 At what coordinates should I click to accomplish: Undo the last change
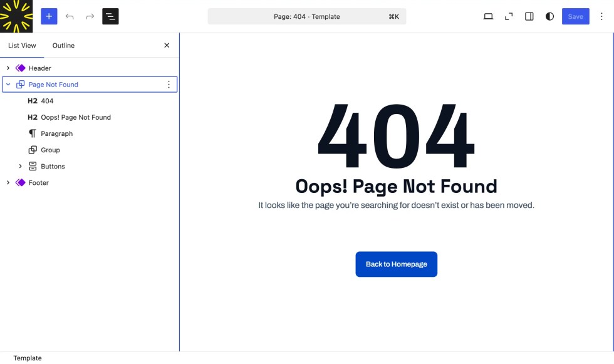tap(70, 16)
